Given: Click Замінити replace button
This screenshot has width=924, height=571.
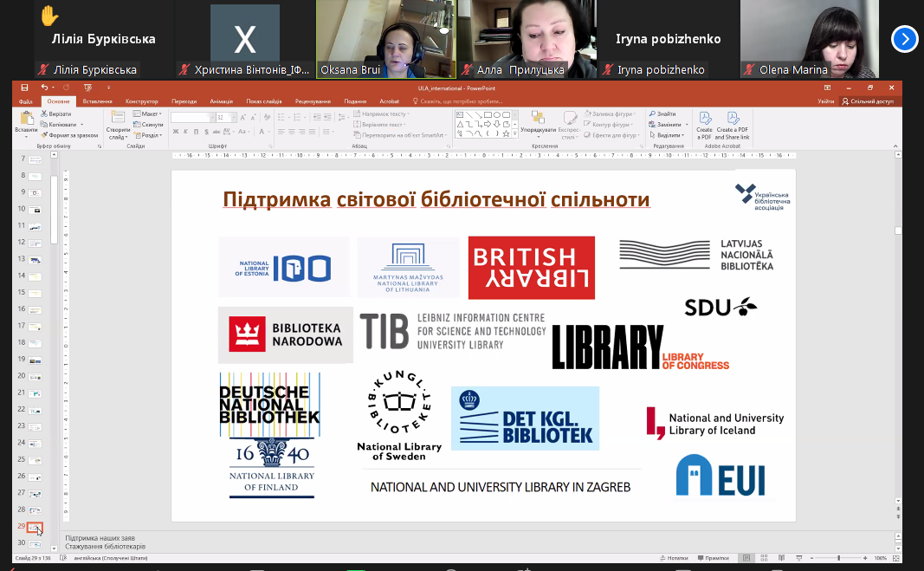Looking at the screenshot, I should 669,125.
